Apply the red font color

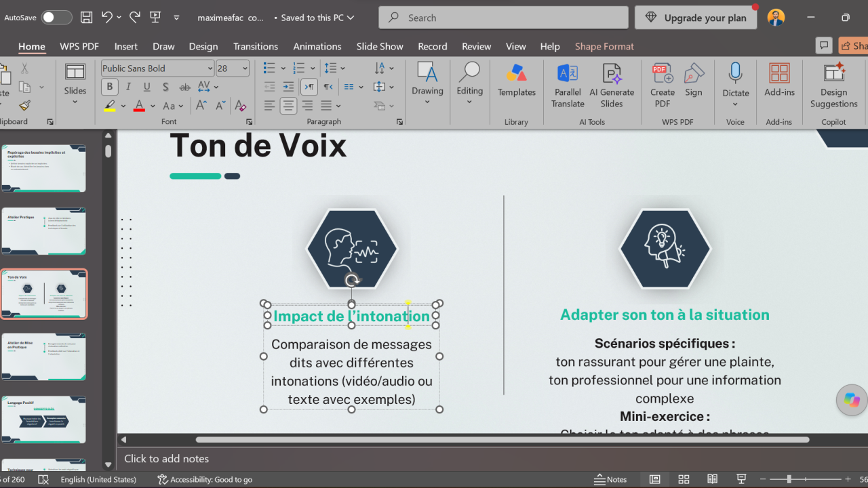click(x=140, y=106)
